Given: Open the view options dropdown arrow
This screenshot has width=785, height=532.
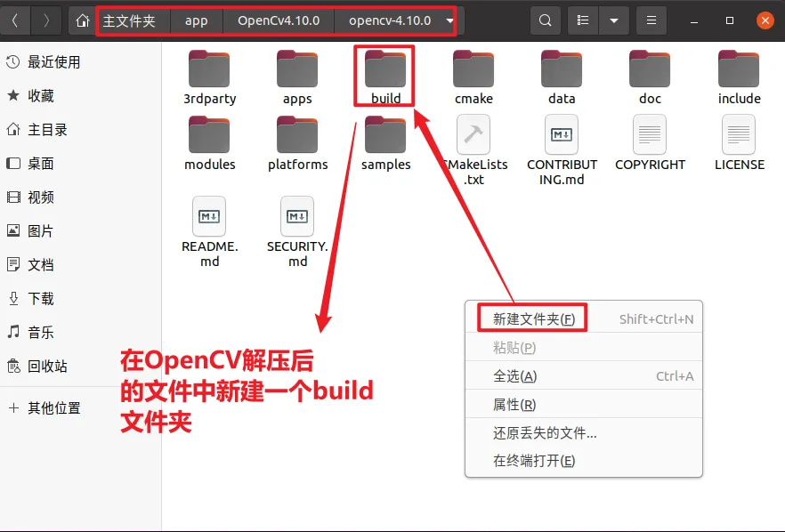Looking at the screenshot, I should tap(614, 20).
